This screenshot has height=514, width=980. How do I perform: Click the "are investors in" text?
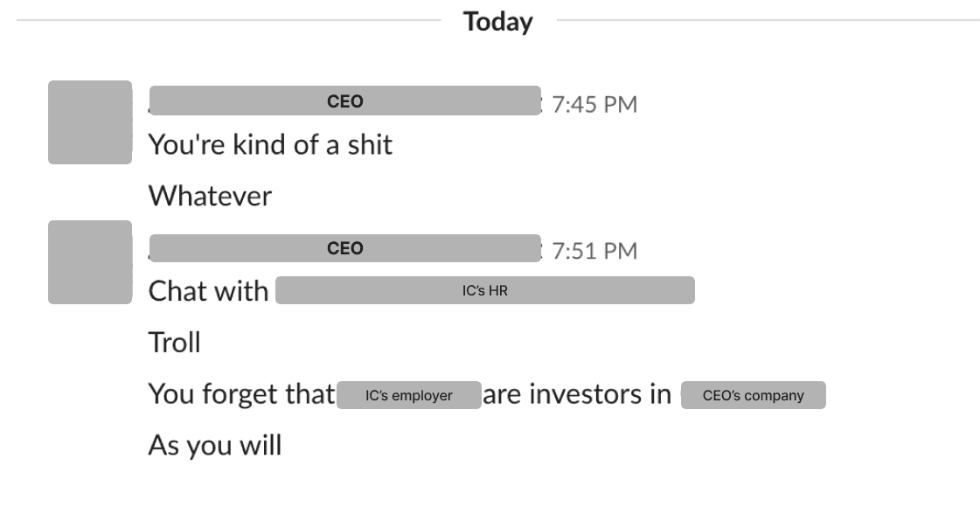click(577, 395)
